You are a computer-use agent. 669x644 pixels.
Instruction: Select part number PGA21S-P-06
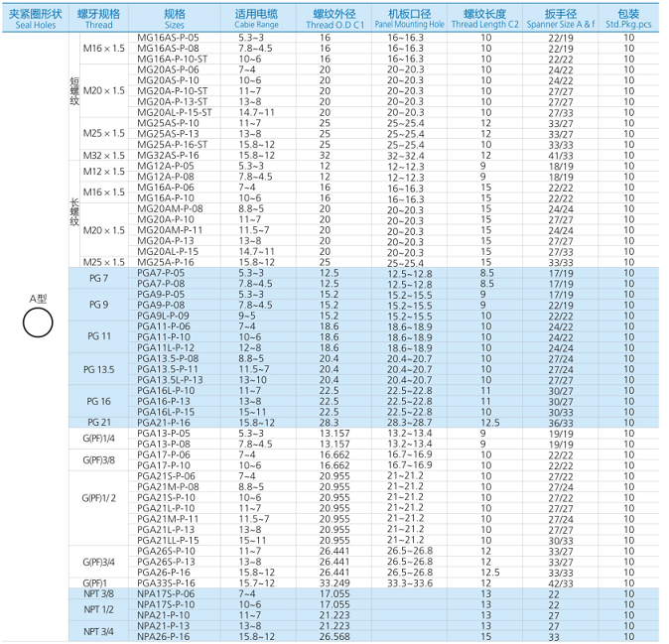click(166, 476)
